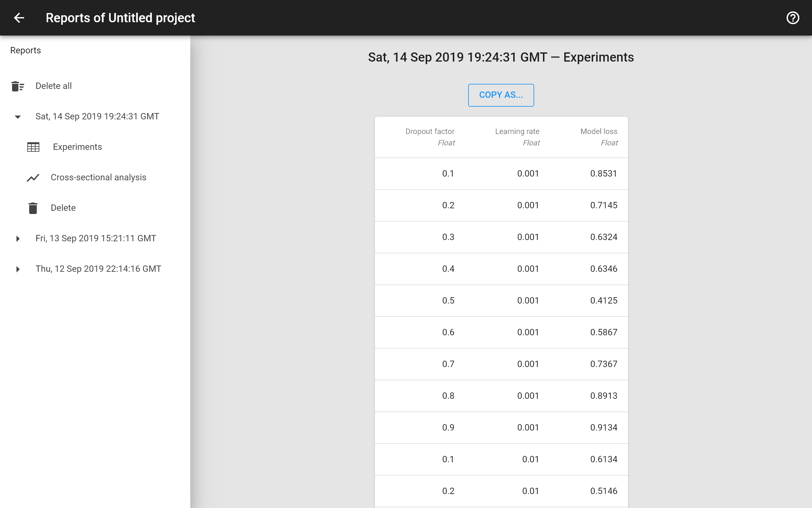Click the Model loss value 0.5146
This screenshot has height=508, width=812.
[x=604, y=491]
